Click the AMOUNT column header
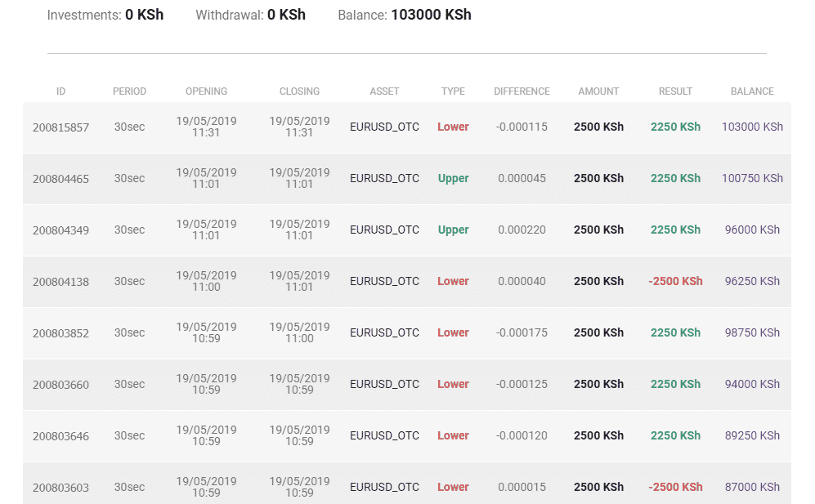The image size is (815, 504). 598,91
